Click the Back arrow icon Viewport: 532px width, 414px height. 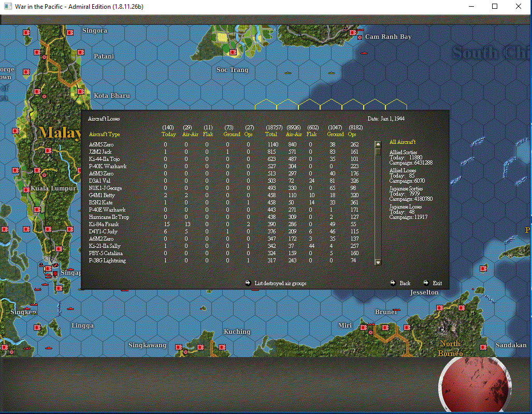coord(393,283)
